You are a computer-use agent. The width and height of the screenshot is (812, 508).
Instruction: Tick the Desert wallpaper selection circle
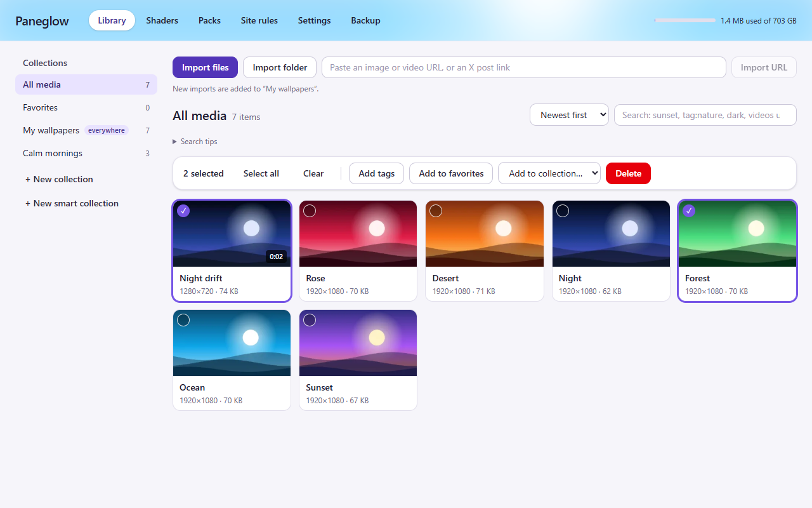click(436, 211)
